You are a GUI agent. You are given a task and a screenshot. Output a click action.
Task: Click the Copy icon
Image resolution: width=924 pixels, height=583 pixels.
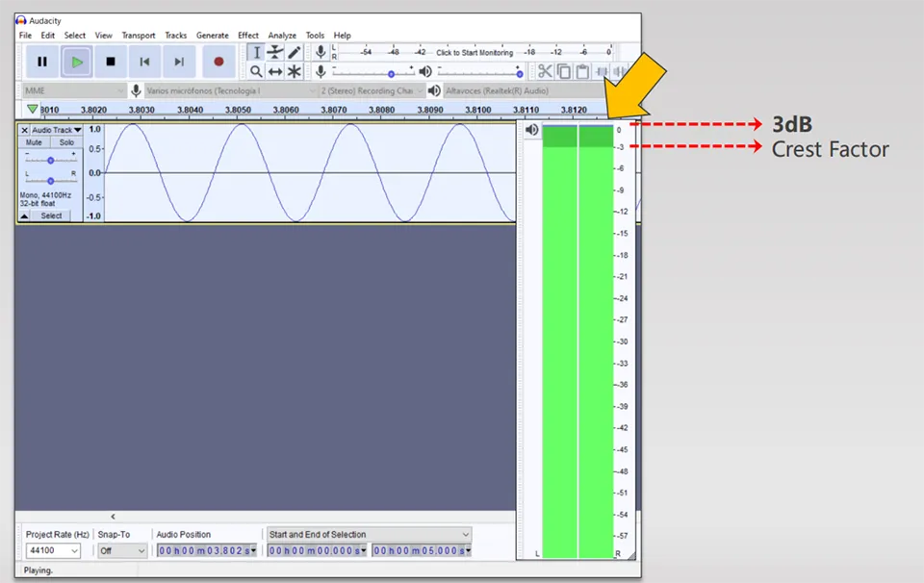(x=564, y=71)
